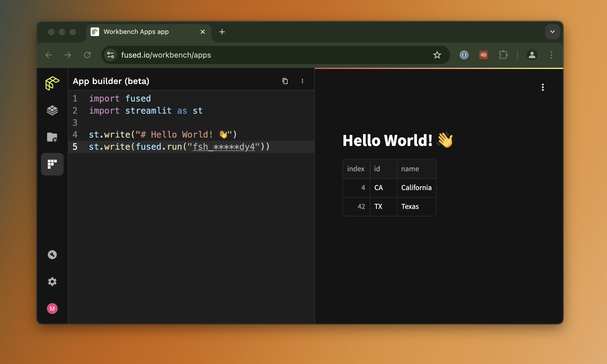Reload the current page

pos(87,55)
